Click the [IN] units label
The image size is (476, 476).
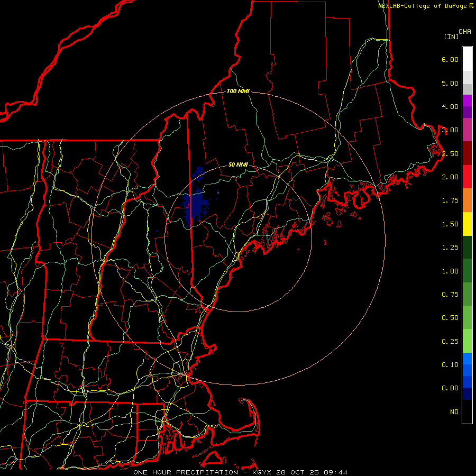pyautogui.click(x=452, y=36)
